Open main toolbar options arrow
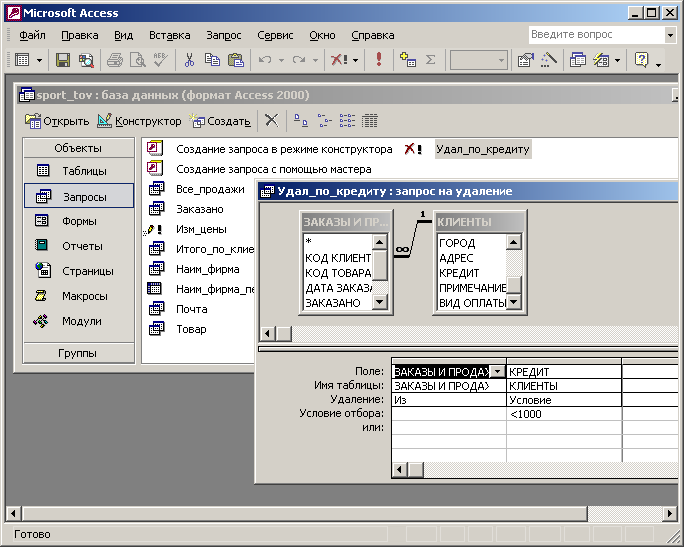Viewport: 684px width, 547px height. [659, 65]
